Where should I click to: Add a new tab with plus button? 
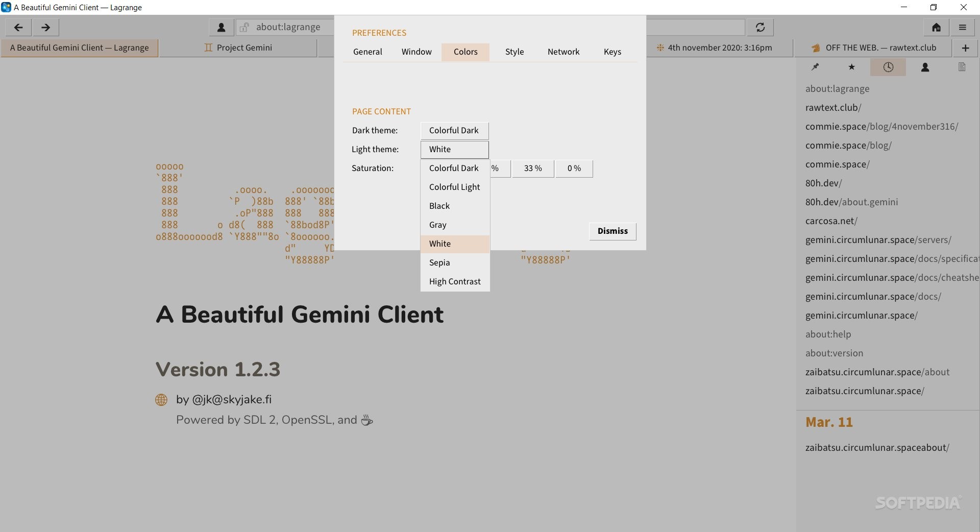pos(966,48)
